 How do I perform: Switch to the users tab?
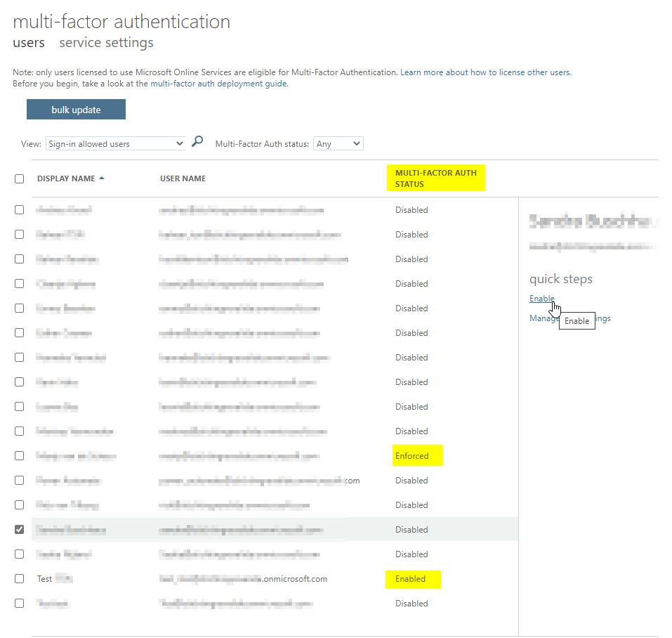pos(29,42)
